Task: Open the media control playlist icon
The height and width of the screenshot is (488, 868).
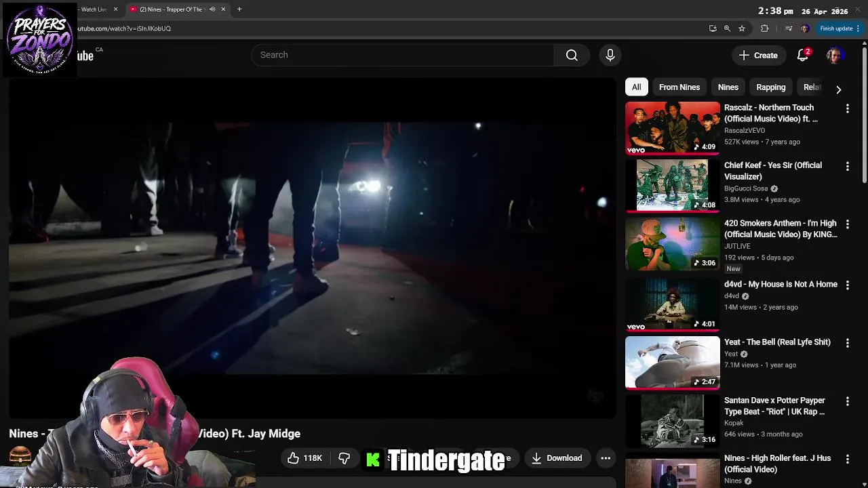Action: pyautogui.click(x=788, y=28)
